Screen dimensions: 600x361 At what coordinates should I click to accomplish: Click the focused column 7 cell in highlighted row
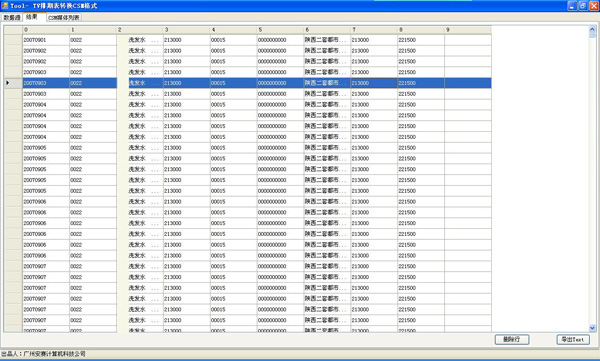374,83
